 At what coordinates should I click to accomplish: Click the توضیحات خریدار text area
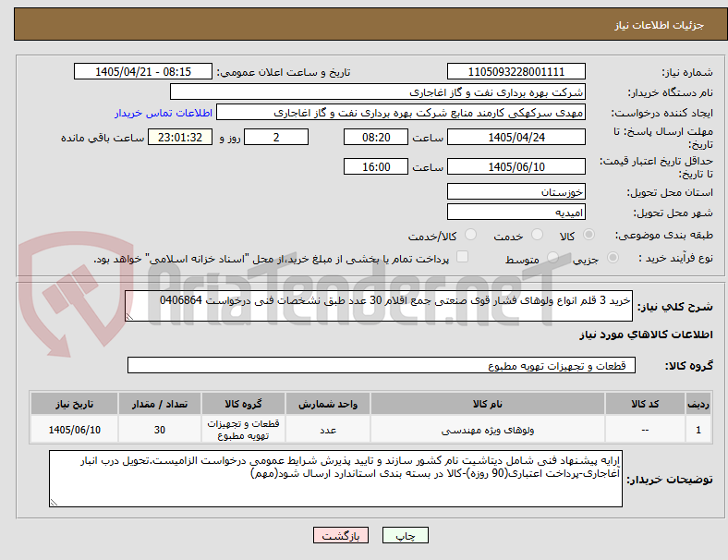click(x=335, y=479)
